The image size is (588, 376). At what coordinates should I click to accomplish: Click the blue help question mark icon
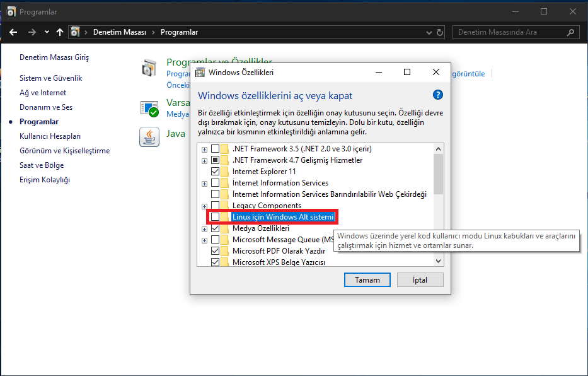(x=438, y=95)
